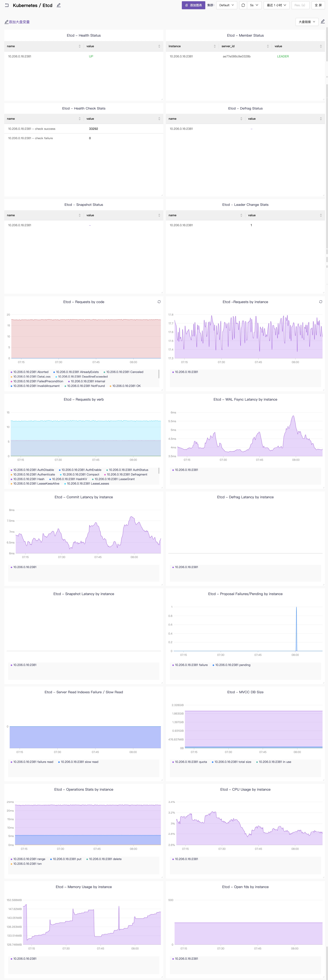Toggle put legend in Operations Stats

pos(66,859)
